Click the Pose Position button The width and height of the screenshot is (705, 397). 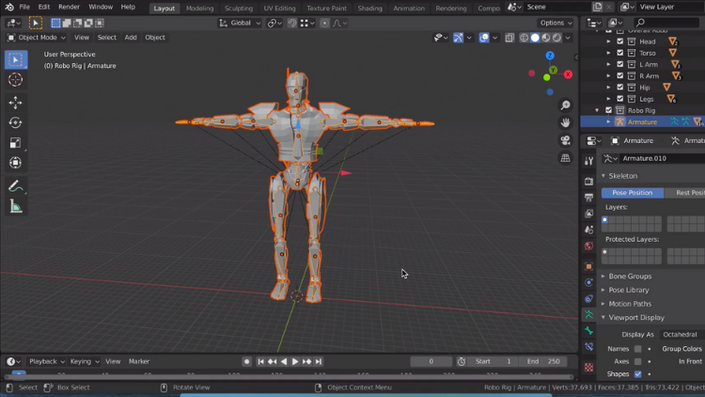[632, 192]
